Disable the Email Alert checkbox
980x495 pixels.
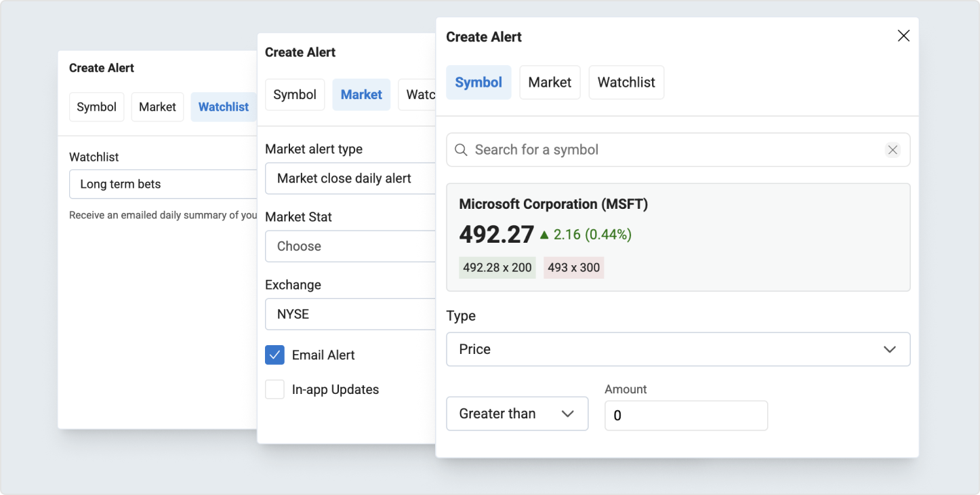point(274,355)
